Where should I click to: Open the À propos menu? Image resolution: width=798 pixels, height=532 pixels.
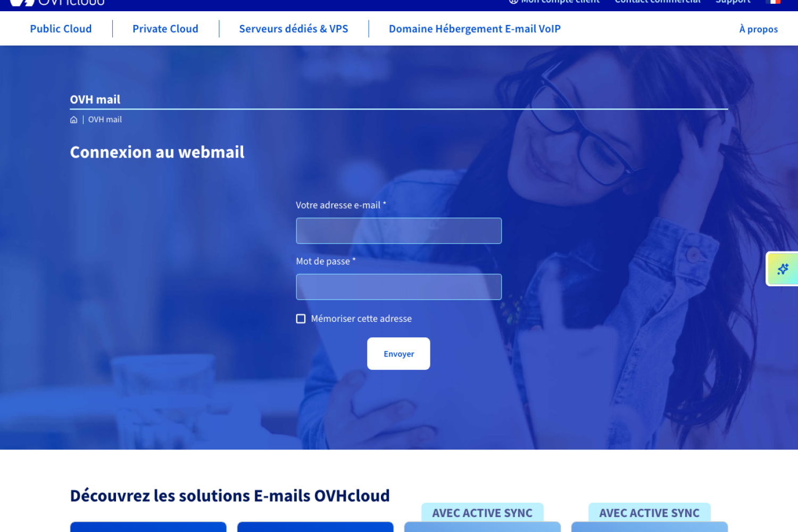coord(759,29)
